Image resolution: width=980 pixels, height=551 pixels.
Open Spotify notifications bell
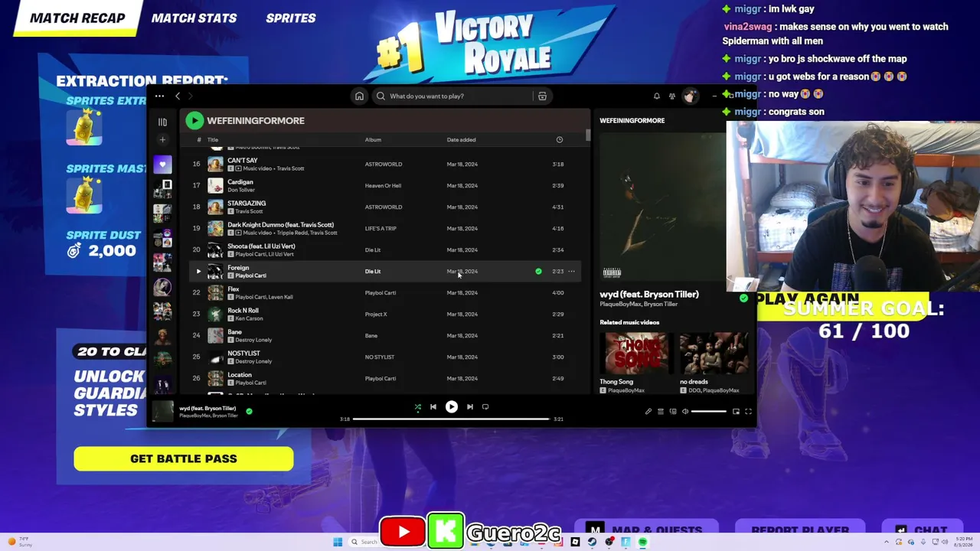coord(656,96)
